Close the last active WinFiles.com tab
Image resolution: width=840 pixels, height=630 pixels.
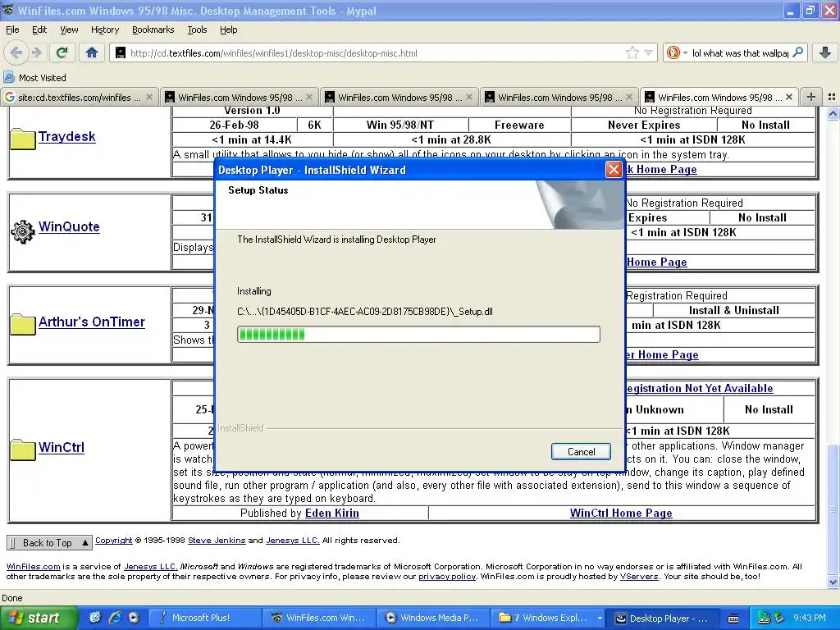(788, 97)
